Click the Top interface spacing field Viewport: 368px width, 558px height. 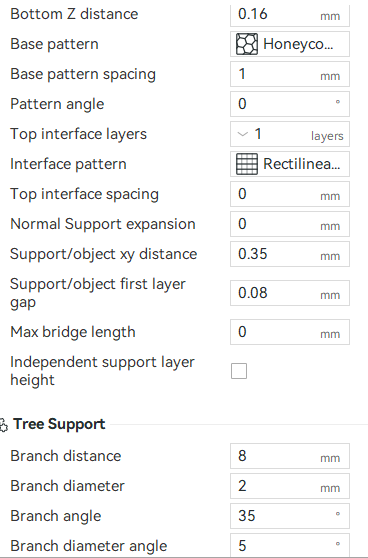click(290, 194)
